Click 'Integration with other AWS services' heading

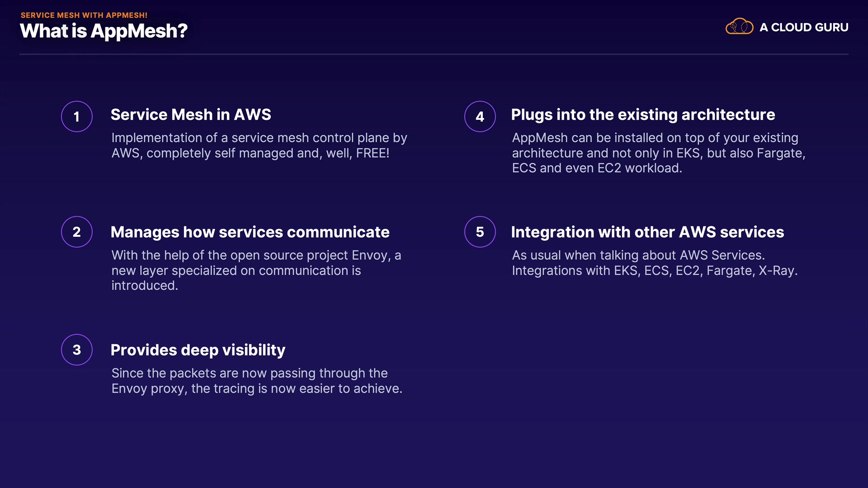(647, 232)
